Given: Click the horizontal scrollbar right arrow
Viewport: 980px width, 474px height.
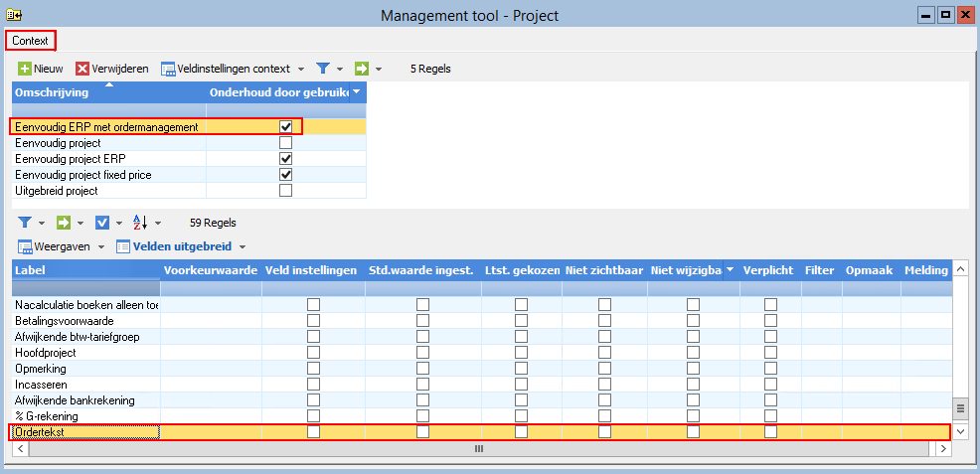Looking at the screenshot, I should click(943, 448).
